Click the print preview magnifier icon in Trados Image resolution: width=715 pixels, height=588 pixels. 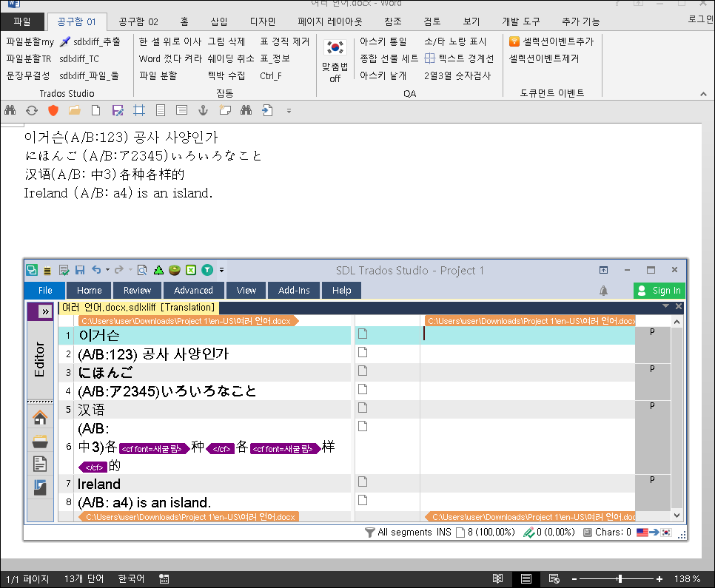[142, 270]
